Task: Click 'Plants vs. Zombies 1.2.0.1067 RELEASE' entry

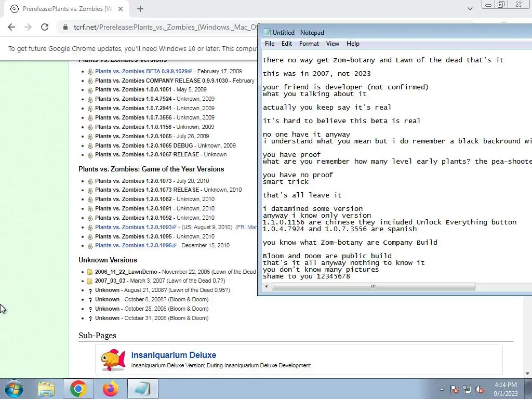Action: (x=147, y=154)
